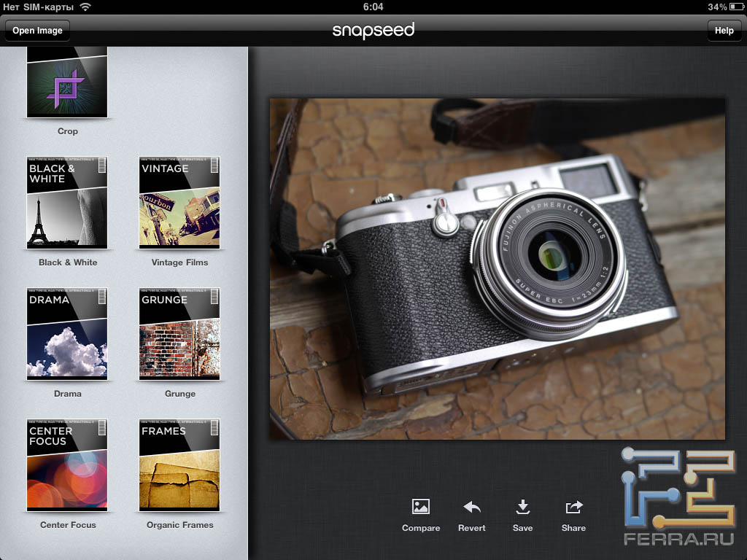Tap the Wi-Fi status icon
Image resolution: width=747 pixels, height=560 pixels.
click(85, 7)
